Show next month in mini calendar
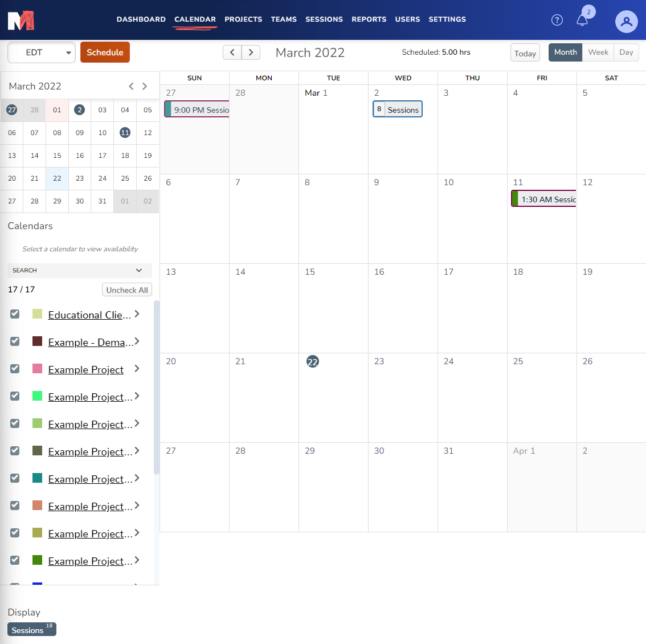Screen dimensions: 646x644 pyautogui.click(x=145, y=86)
